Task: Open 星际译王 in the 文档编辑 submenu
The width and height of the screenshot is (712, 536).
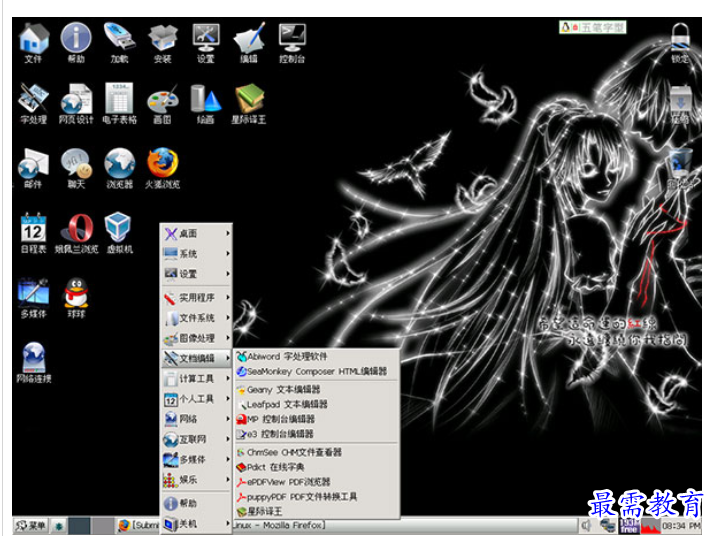Action: coord(316,511)
